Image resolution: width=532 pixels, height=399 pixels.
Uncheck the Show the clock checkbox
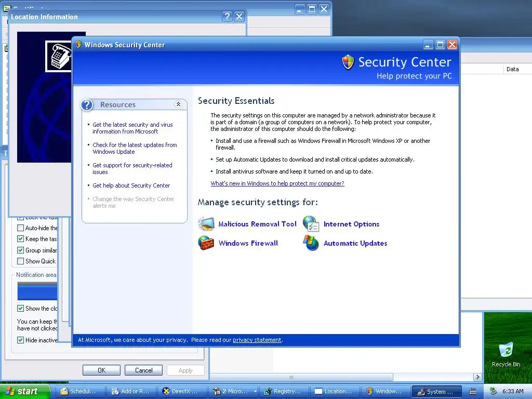[20, 308]
